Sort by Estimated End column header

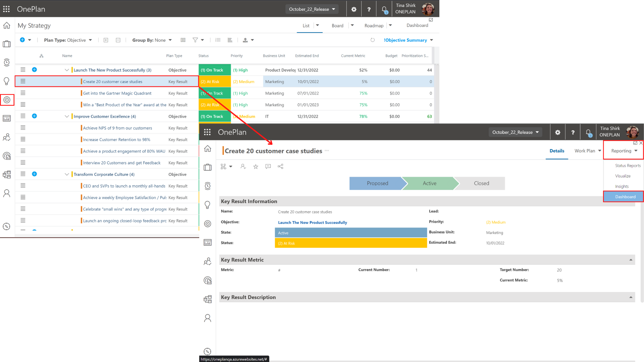point(307,56)
